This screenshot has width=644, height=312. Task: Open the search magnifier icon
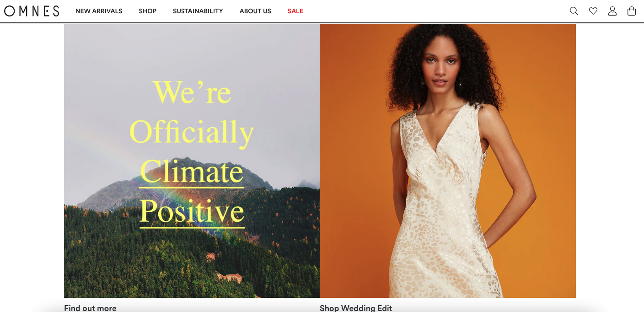point(574,11)
